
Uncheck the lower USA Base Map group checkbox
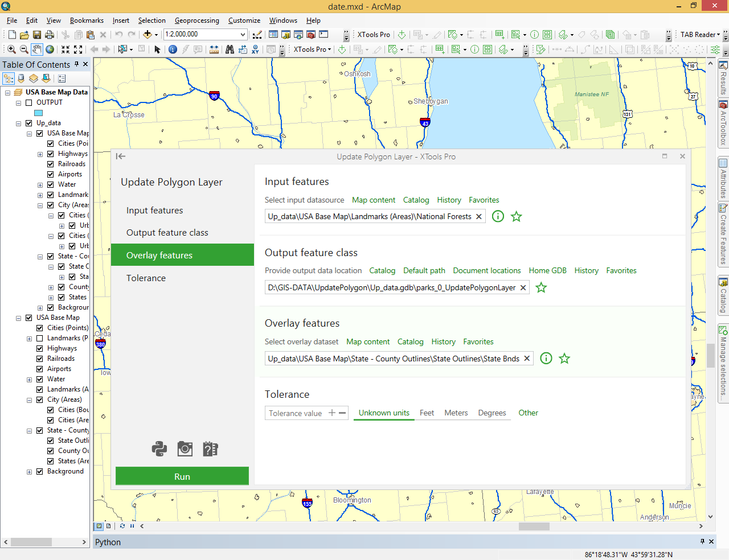tap(28, 318)
